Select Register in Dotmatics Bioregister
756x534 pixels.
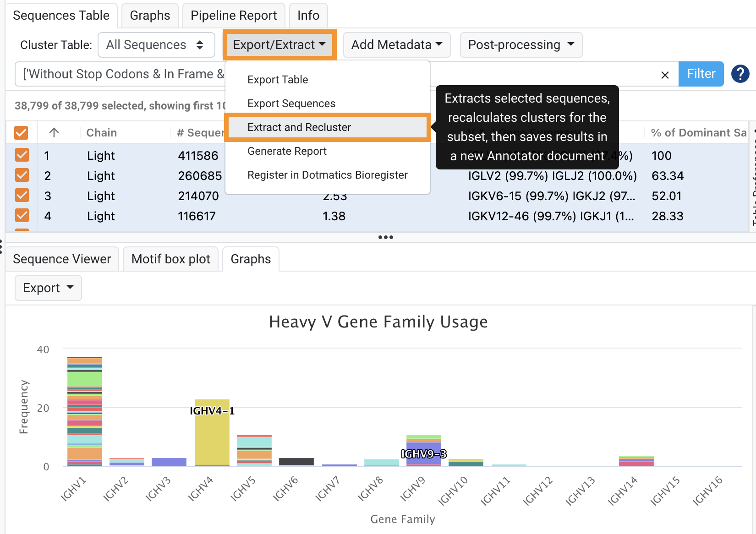point(327,175)
